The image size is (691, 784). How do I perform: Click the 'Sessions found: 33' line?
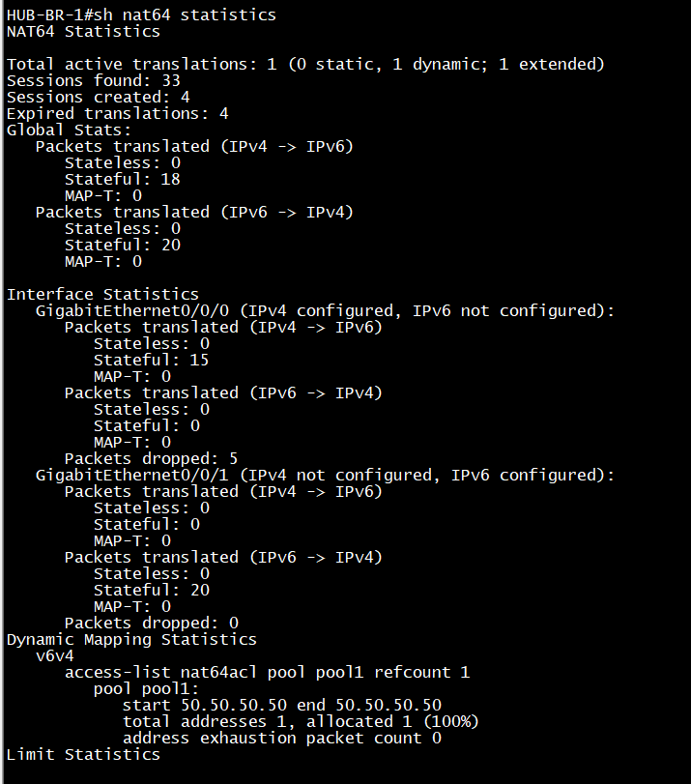[x=93, y=80]
